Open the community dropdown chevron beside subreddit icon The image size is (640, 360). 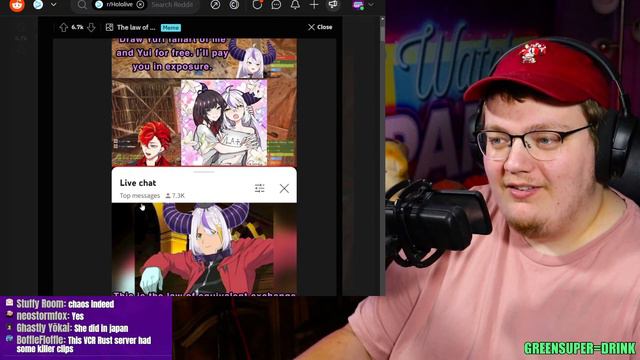coord(53,5)
